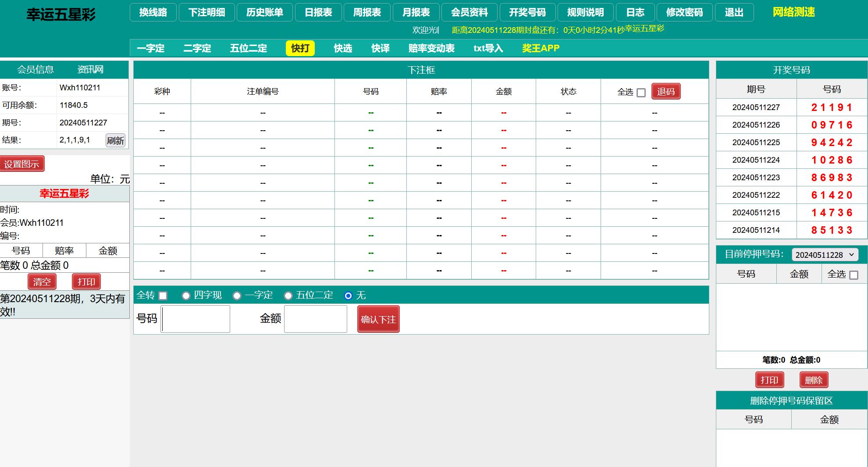This screenshot has height=467, width=868.
Task: Enable the 全转 checkbox
Action: pyautogui.click(x=163, y=296)
